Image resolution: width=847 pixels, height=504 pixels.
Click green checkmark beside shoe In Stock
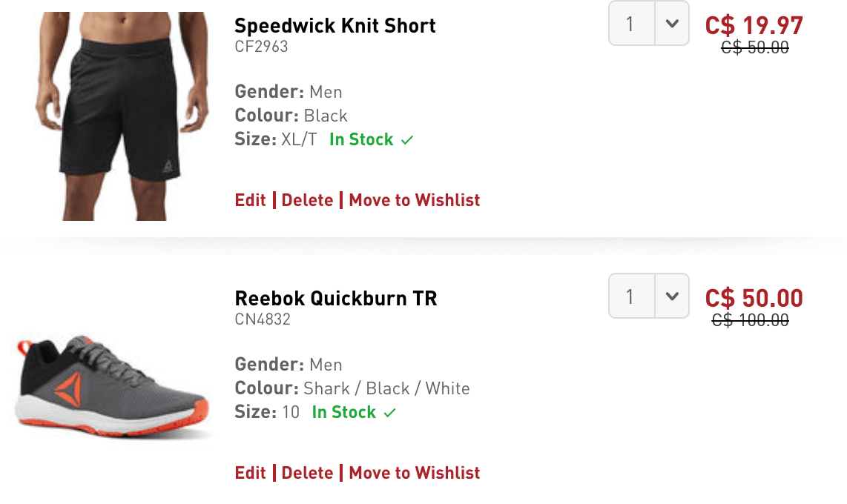click(390, 414)
